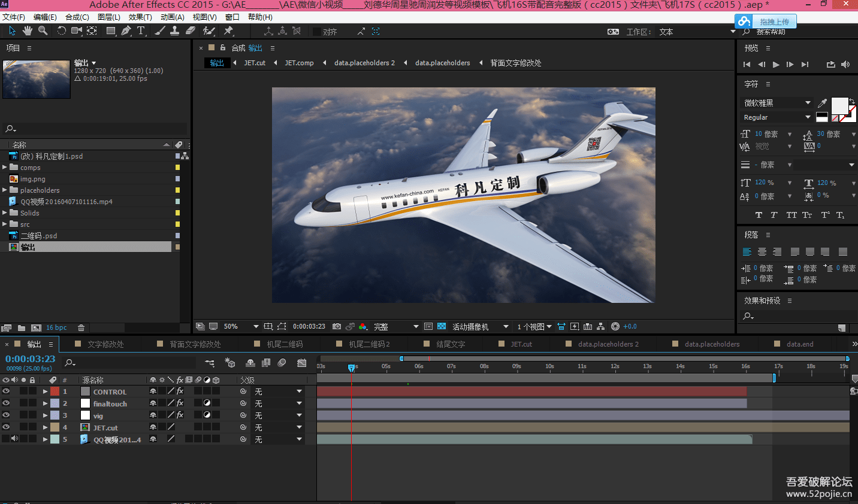Select the Hand tool
858x504 pixels.
point(28,31)
